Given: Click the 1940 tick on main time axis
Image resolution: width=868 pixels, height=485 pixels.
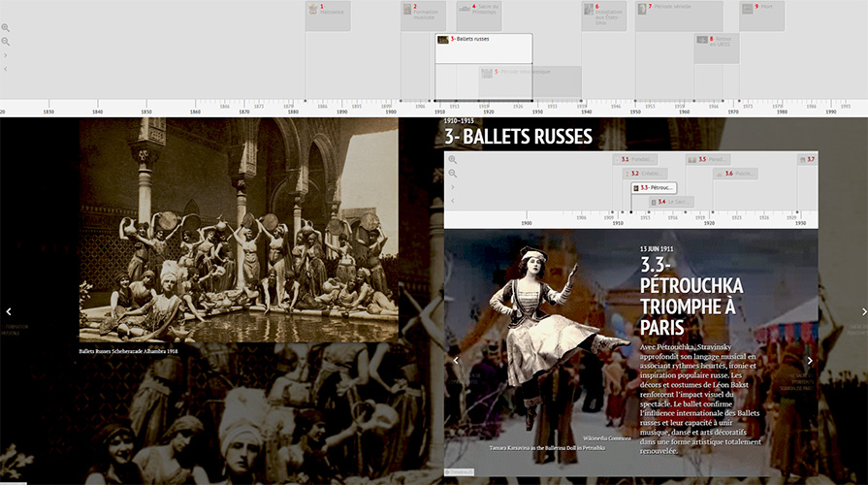Looking at the screenshot, I should [x=586, y=112].
